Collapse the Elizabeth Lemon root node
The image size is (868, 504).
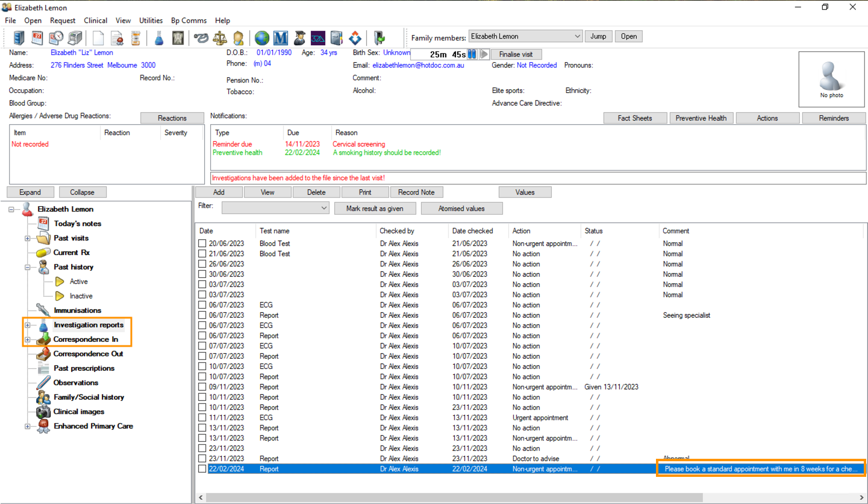coord(11,209)
